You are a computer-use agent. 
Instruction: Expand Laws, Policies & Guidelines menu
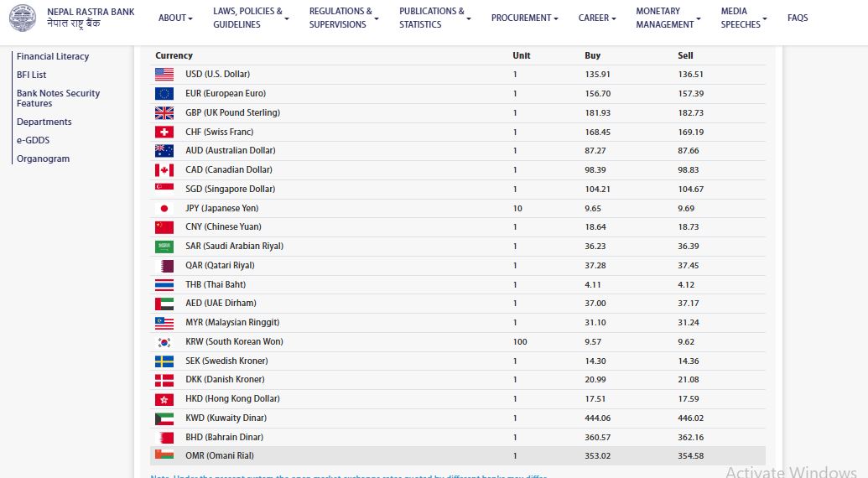[x=251, y=18]
